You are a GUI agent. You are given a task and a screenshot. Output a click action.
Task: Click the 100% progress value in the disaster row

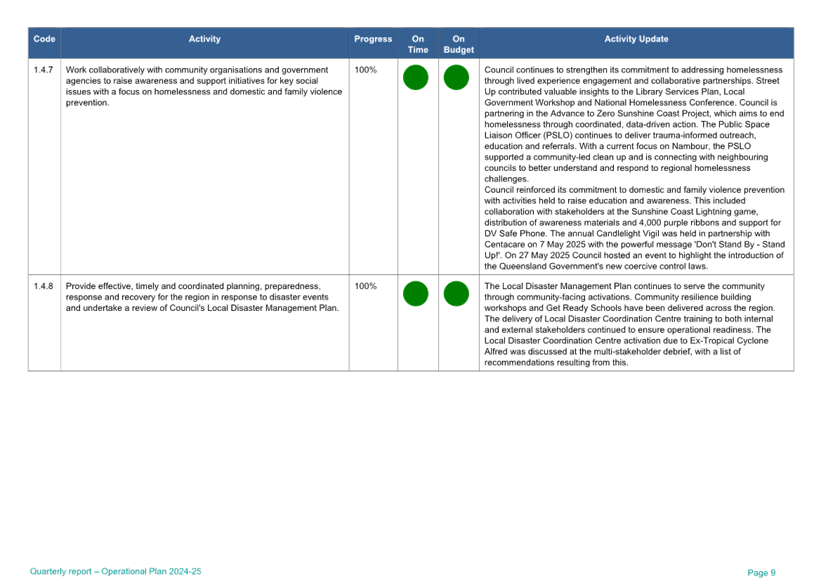[366, 287]
